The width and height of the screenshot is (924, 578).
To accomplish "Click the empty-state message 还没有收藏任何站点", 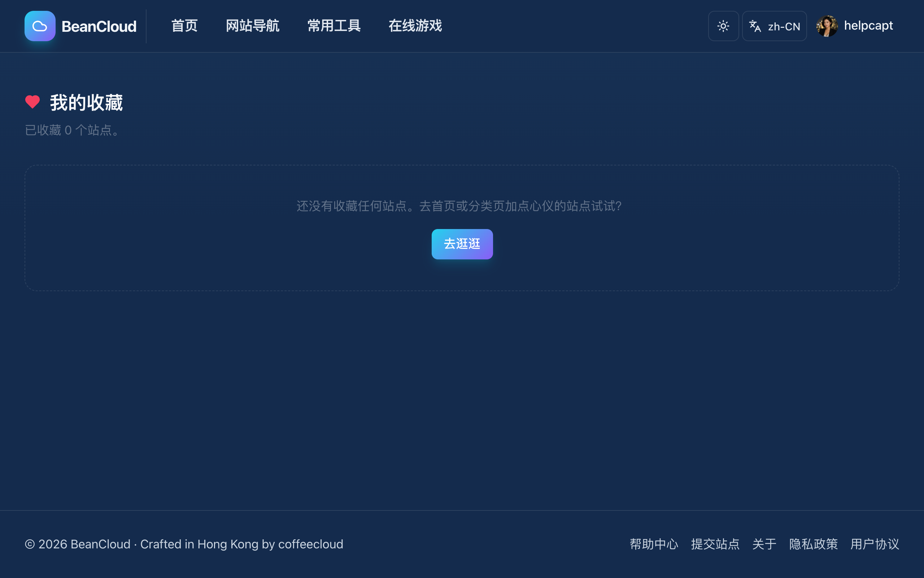I will click(459, 206).
